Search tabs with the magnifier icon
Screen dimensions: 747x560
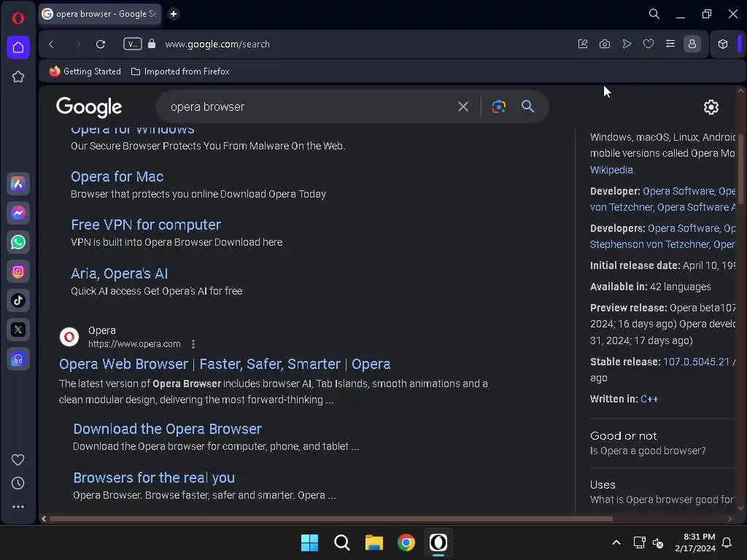point(654,15)
